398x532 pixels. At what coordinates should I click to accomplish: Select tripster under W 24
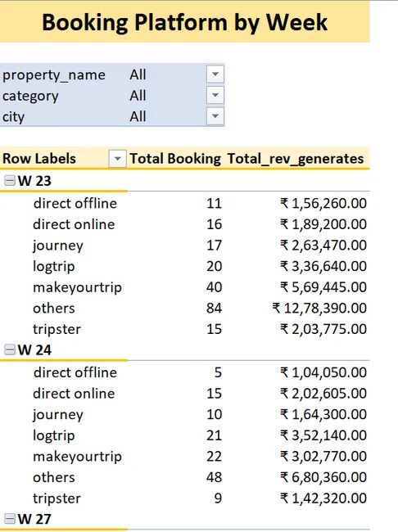click(x=57, y=499)
